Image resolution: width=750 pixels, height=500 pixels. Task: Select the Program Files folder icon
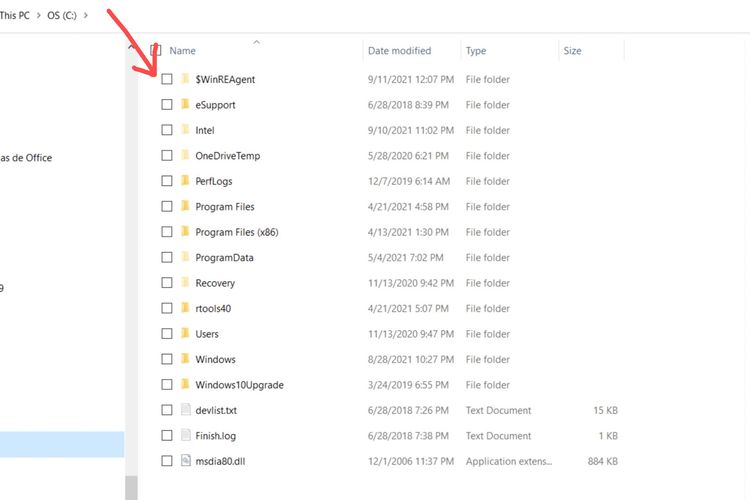click(185, 207)
